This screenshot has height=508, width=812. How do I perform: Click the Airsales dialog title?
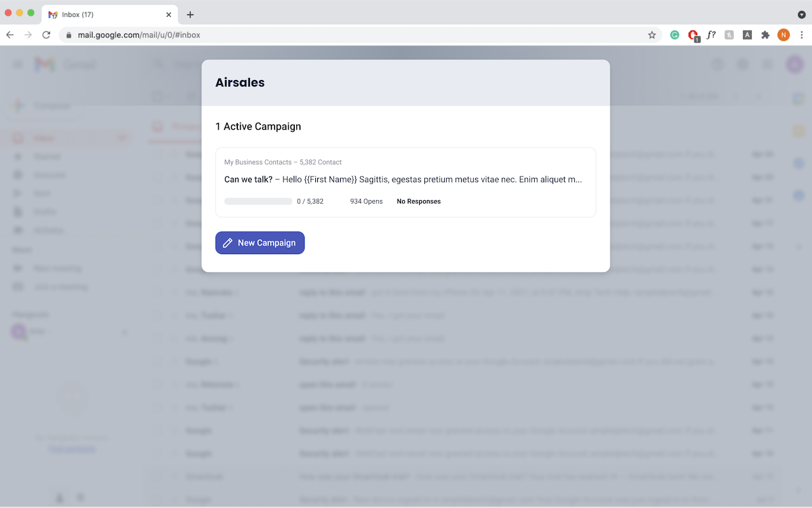(x=240, y=83)
